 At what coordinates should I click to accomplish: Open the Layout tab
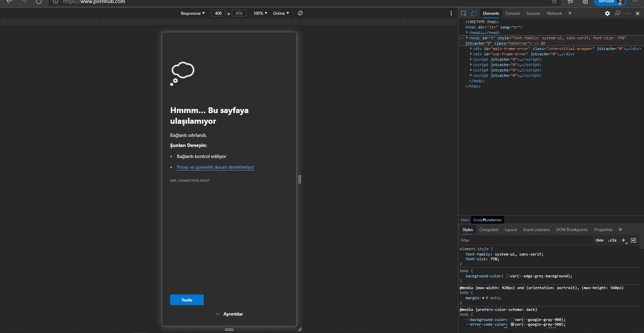pos(511,230)
